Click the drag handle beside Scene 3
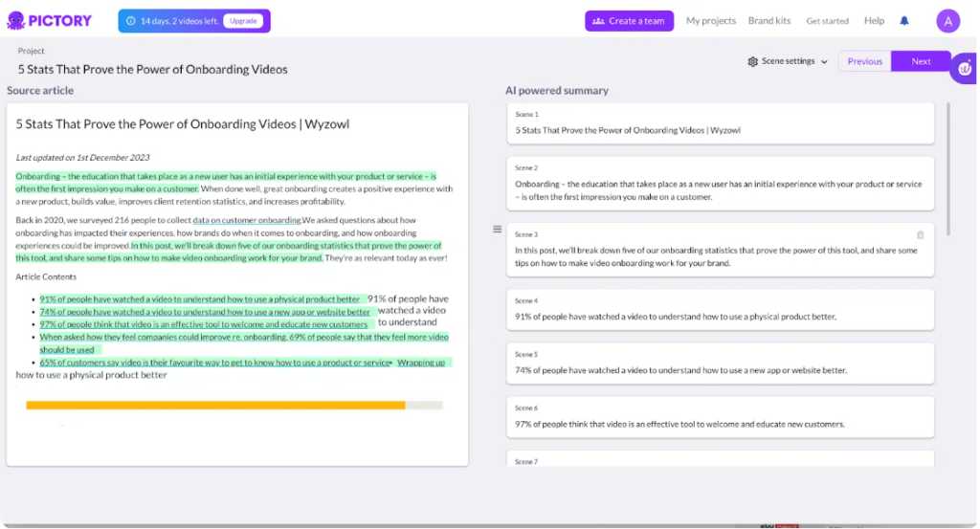The height and width of the screenshot is (529, 980). 497,229
